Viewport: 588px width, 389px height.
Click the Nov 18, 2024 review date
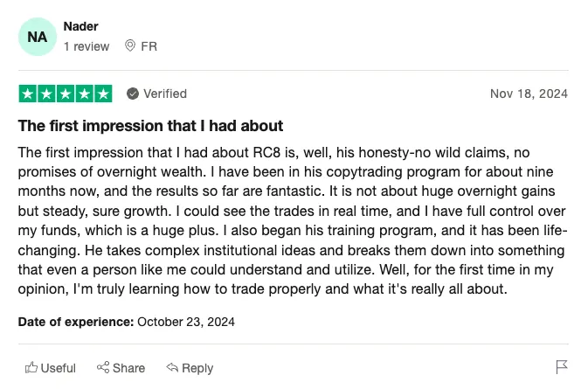(x=529, y=94)
